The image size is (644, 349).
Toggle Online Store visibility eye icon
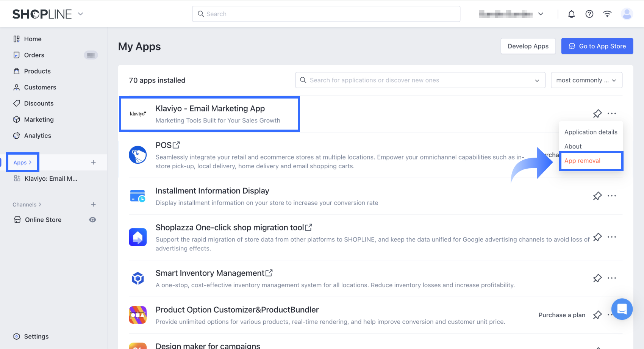(92, 220)
